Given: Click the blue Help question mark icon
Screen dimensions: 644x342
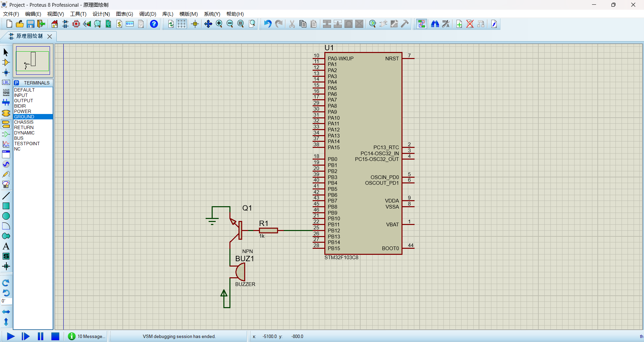Looking at the screenshot, I should click(x=154, y=24).
